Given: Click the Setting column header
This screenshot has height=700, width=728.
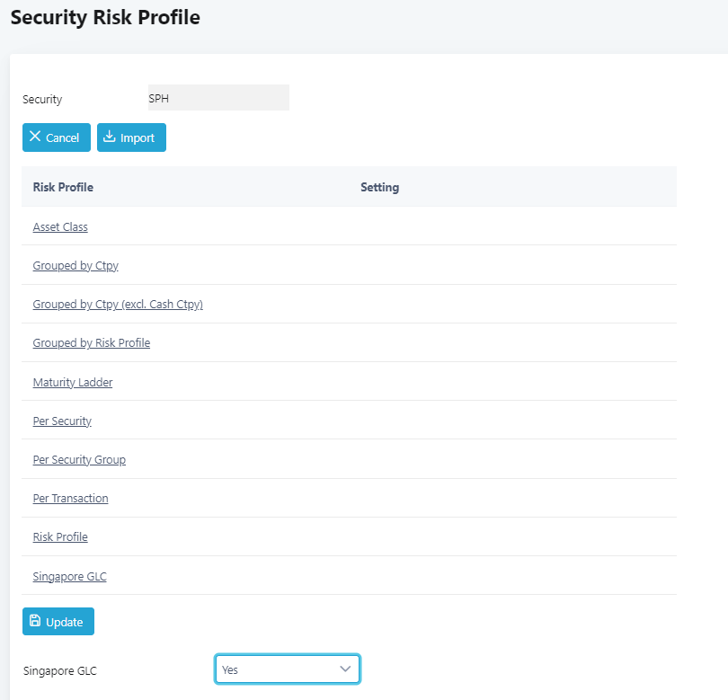Looking at the screenshot, I should [x=380, y=187].
